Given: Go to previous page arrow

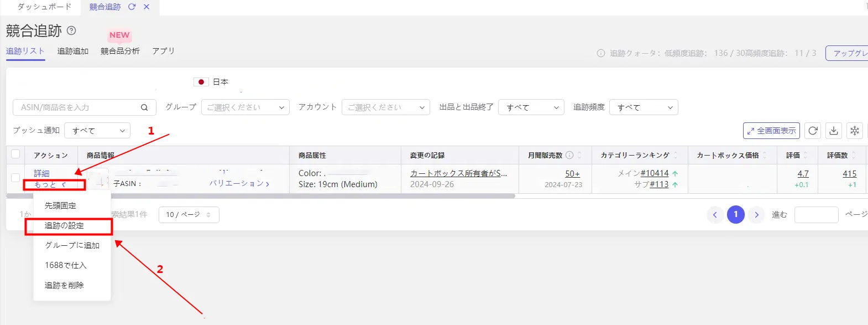Looking at the screenshot, I should tap(715, 214).
